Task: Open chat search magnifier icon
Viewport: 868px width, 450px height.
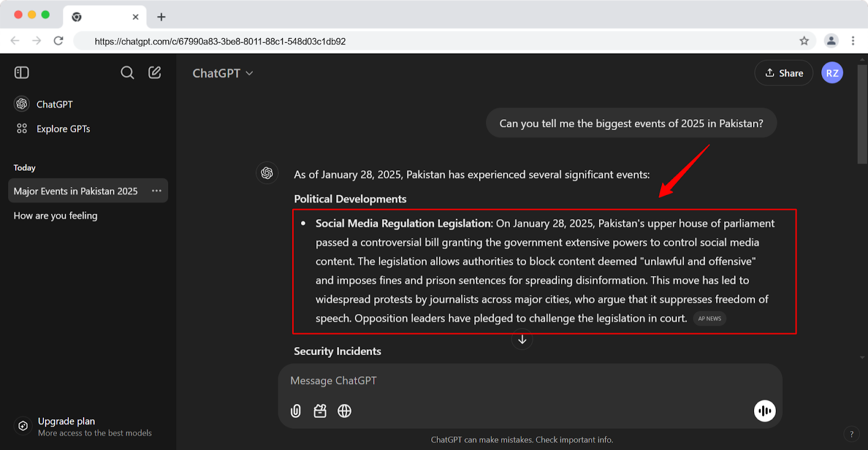Action: tap(127, 73)
